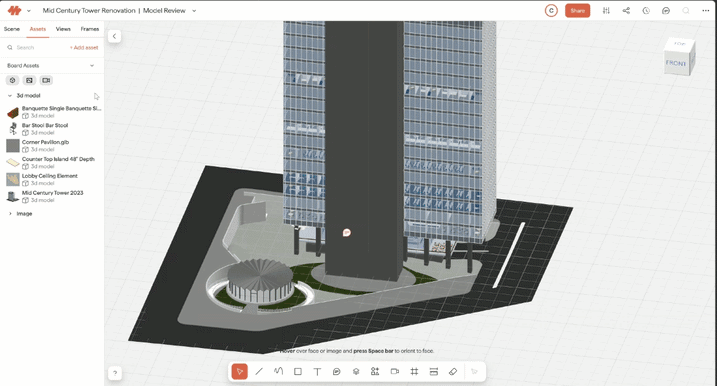Open the three-dots more options menu
The width and height of the screenshot is (717, 386).
pyautogui.click(x=706, y=11)
